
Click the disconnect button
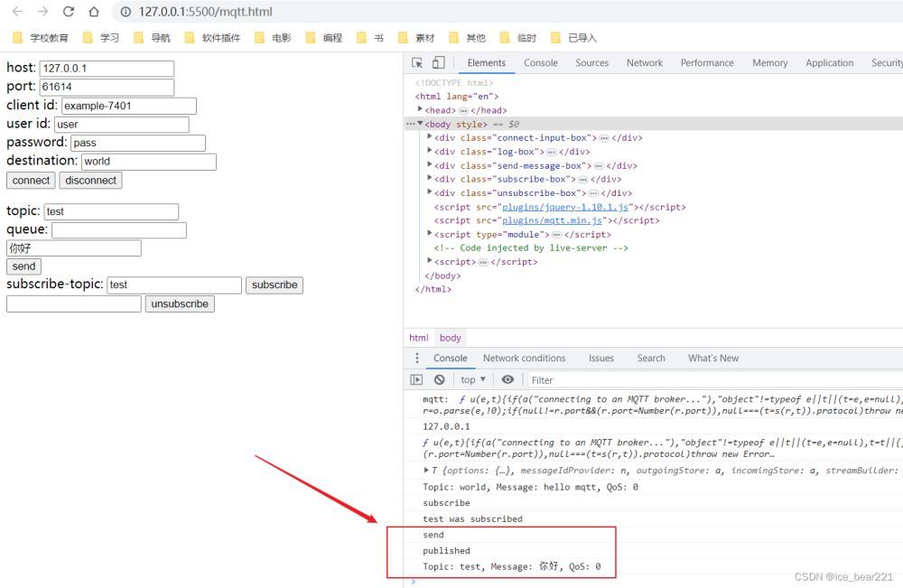pyautogui.click(x=89, y=180)
